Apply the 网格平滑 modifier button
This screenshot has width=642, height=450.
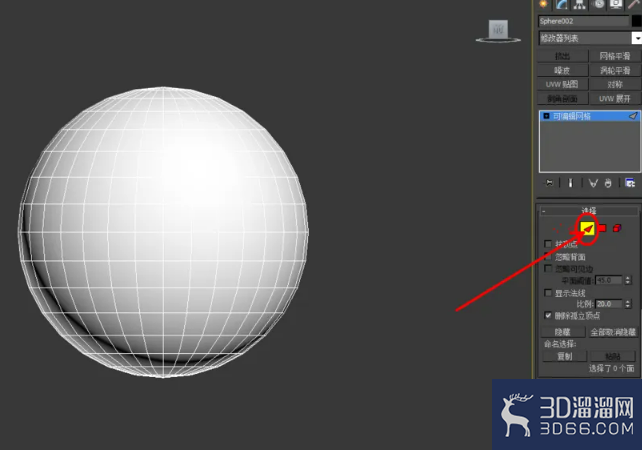tap(615, 56)
